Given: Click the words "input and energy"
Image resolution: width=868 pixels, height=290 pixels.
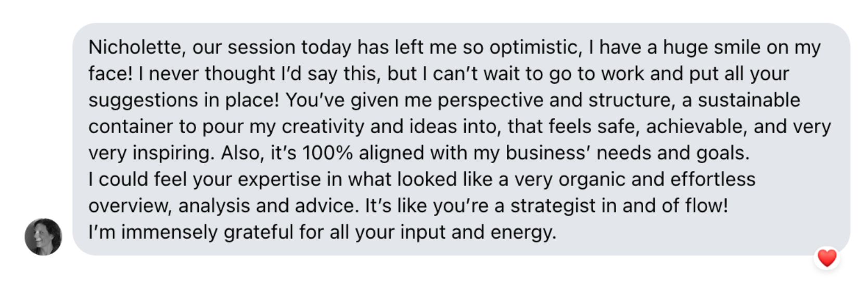Looking at the screenshot, I should click(x=478, y=232).
